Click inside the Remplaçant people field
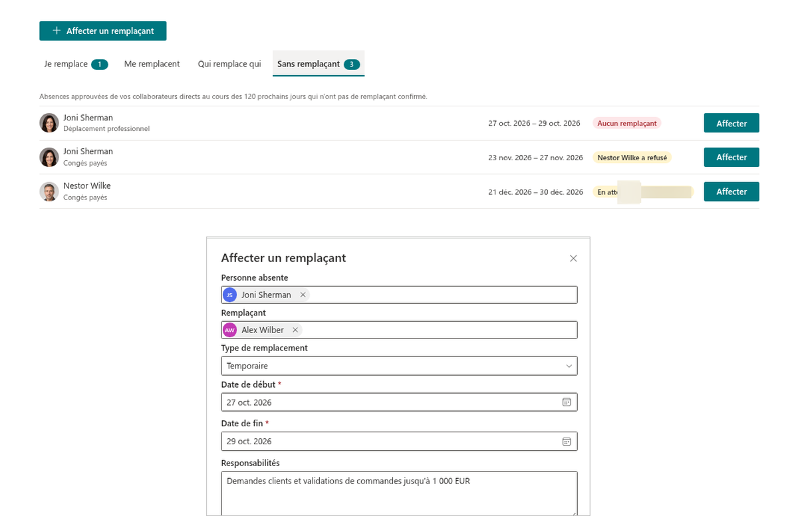Screen dimensions: 798x532 399,330
